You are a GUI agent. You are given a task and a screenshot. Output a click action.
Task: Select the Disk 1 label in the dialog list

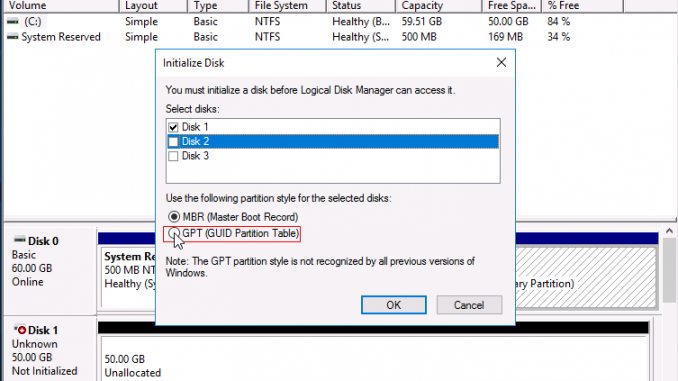tap(195, 127)
